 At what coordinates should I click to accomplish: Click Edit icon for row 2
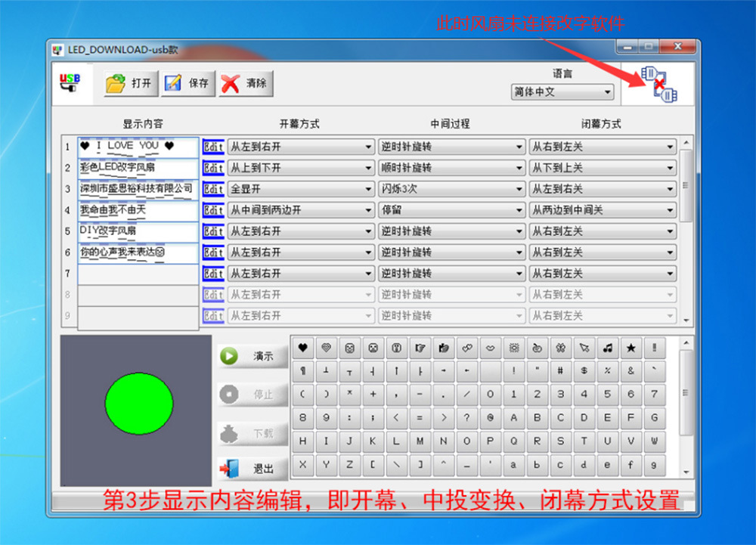tap(213, 168)
